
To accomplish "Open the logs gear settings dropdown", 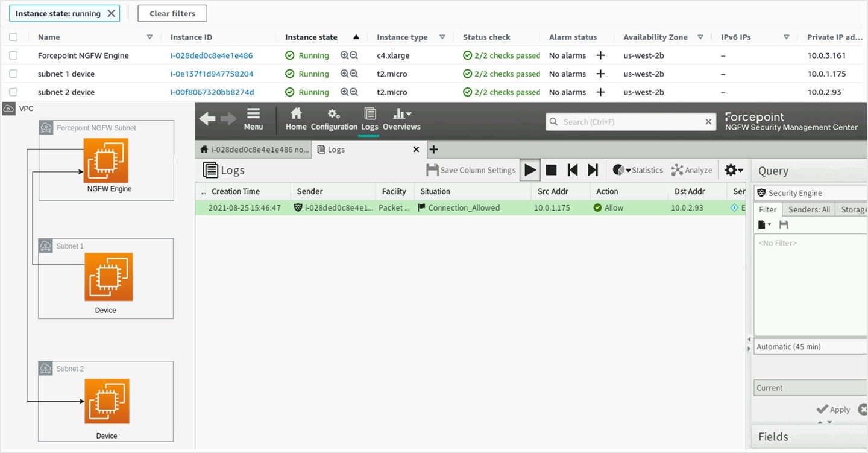I will coord(734,170).
